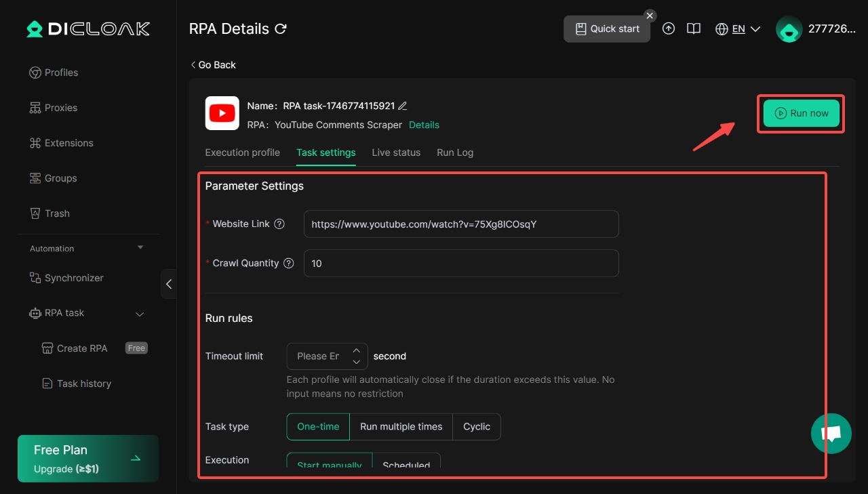Click the YouTube logo thumbnail
The height and width of the screenshot is (494, 868).
[x=222, y=113]
